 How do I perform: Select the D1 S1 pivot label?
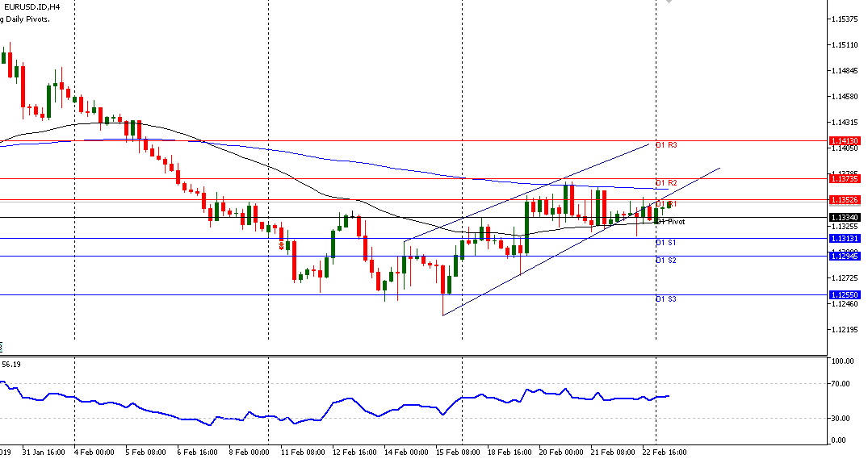[666, 243]
